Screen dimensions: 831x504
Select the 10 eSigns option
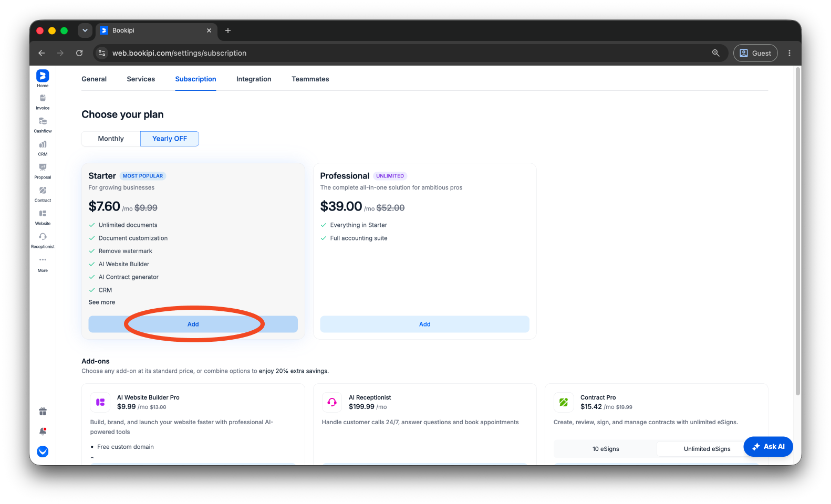(606, 449)
